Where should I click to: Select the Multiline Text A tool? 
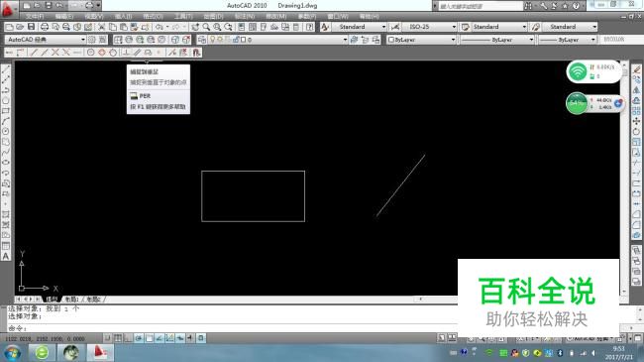[6, 256]
